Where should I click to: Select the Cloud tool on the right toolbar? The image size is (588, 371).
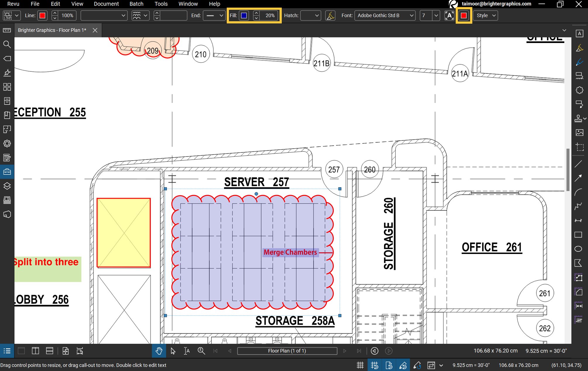coord(580,90)
